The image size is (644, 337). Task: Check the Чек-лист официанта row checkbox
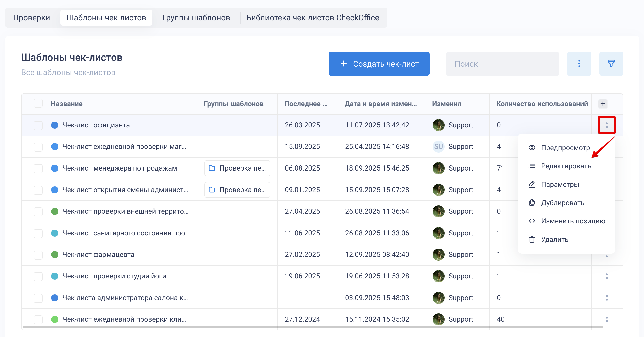coord(38,125)
